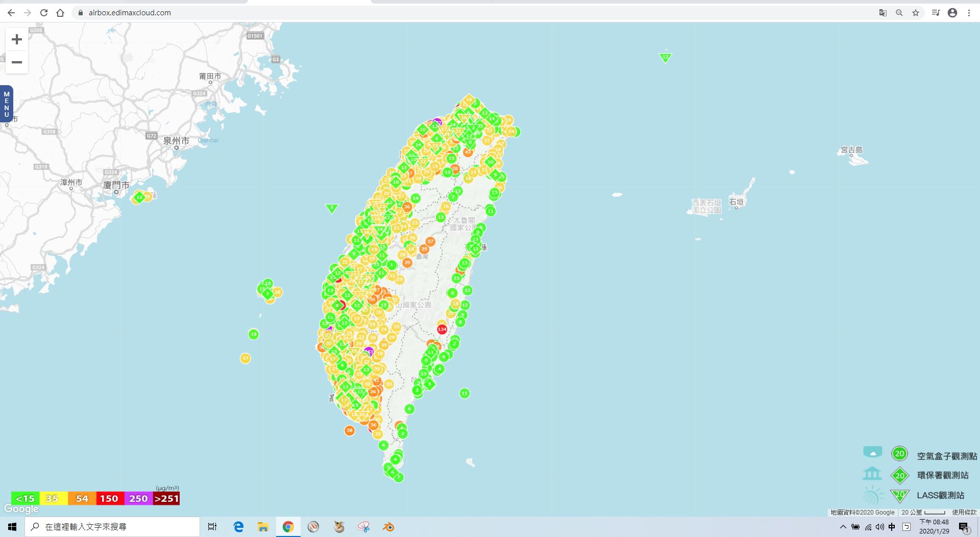Toggle airbox cloud layer icon in legend

872,452
